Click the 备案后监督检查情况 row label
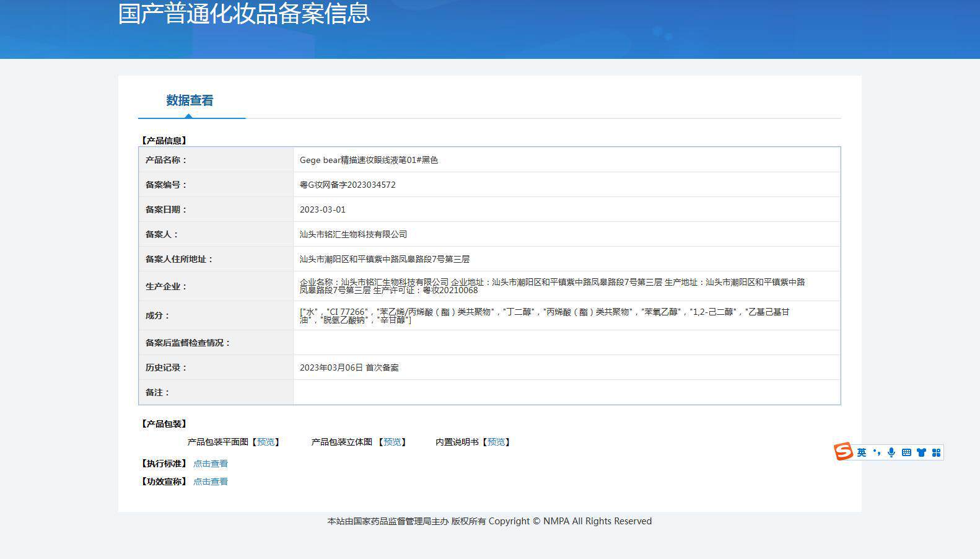Screen dimensions: 980x559 pyautogui.click(x=188, y=343)
